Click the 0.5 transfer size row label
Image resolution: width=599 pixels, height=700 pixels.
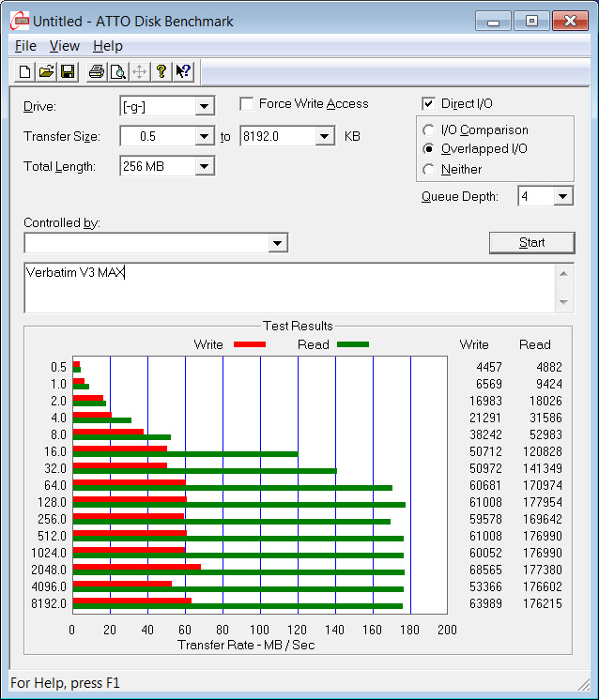coord(58,368)
